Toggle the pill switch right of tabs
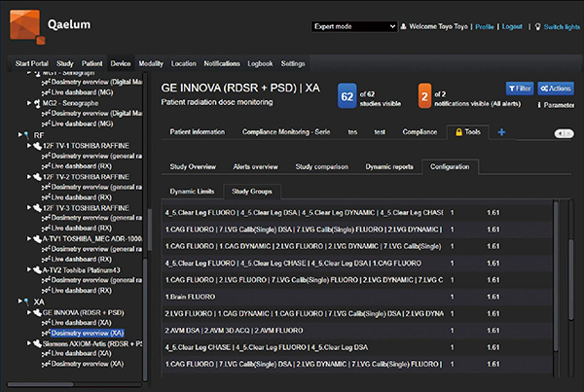Screen dimensions: 584x392 (x=563, y=133)
